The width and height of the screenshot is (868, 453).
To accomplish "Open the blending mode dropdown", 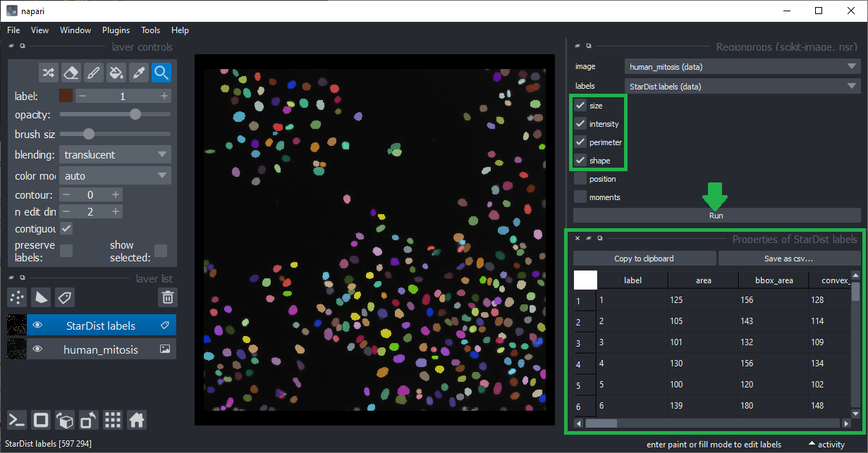I will coord(114,155).
